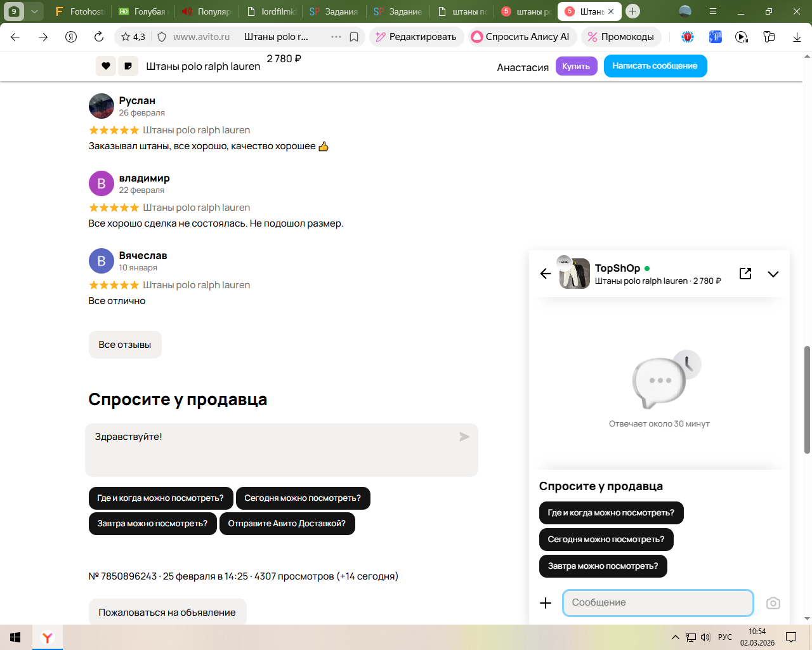
Task: Close the active Штаны tab
Action: coord(611,11)
